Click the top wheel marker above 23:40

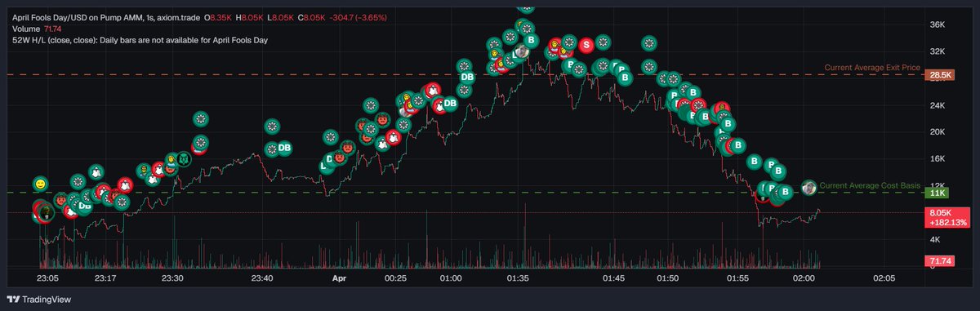272,127
